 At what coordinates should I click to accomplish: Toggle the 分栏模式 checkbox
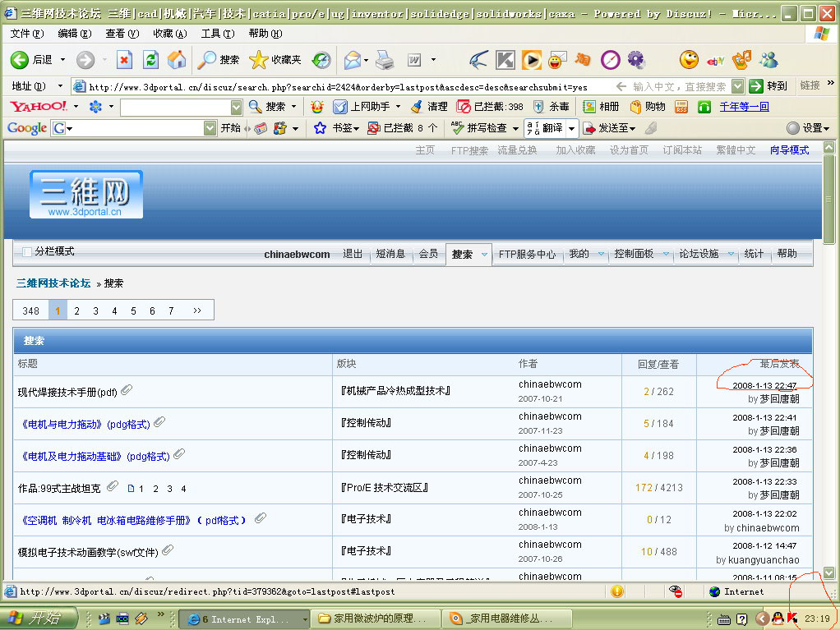coord(27,251)
